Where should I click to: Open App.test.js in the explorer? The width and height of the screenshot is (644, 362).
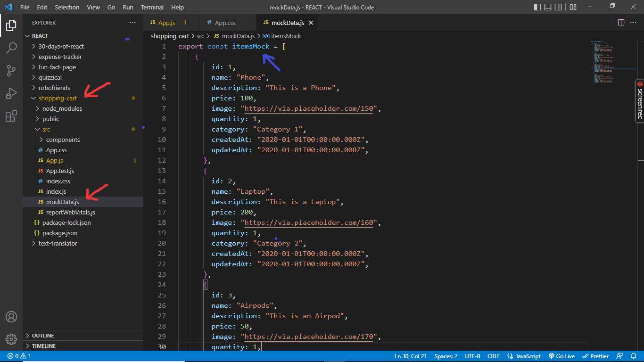(83, 171)
